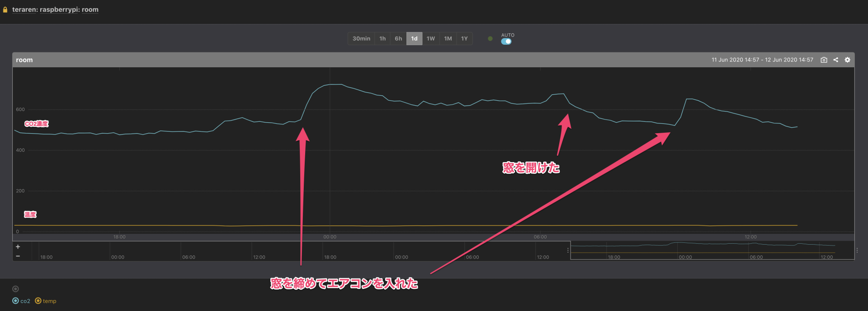Screen dimensions: 868x311
Task: Zoom in with the plus icon
Action: [x=18, y=246]
